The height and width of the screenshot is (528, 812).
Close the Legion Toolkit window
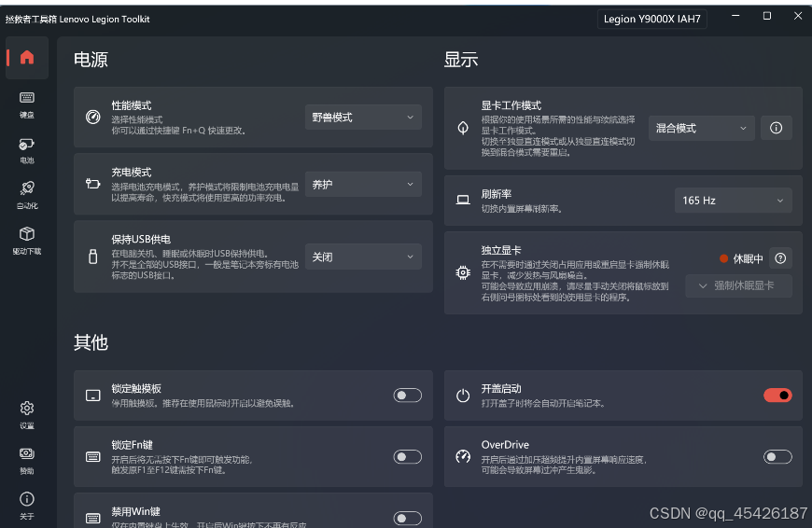click(x=798, y=16)
